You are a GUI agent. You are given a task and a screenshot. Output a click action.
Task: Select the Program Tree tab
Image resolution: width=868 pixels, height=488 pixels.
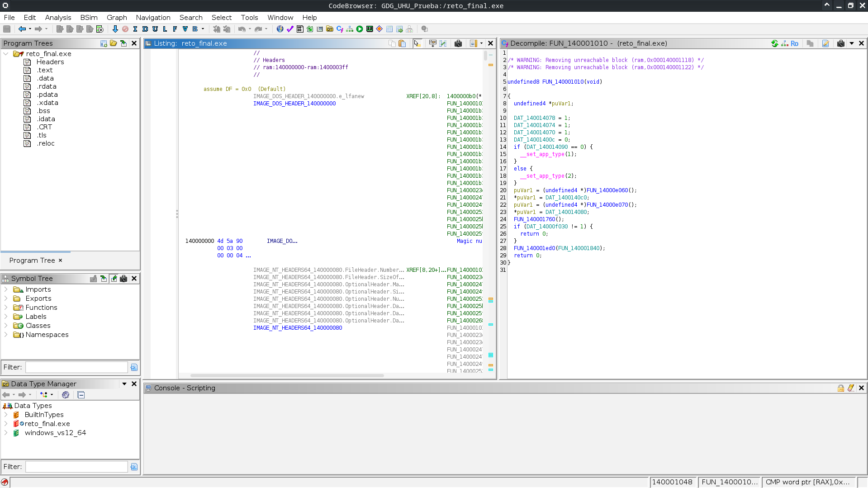tap(36, 261)
